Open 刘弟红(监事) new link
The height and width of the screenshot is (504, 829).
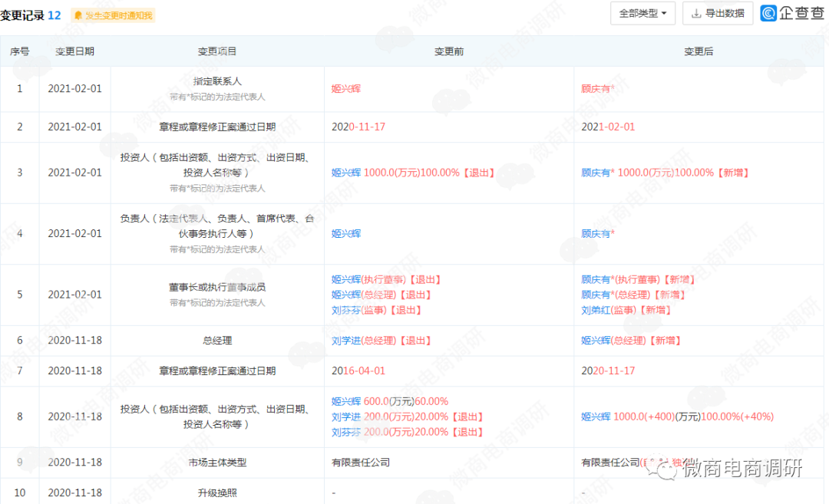[x=626, y=310]
